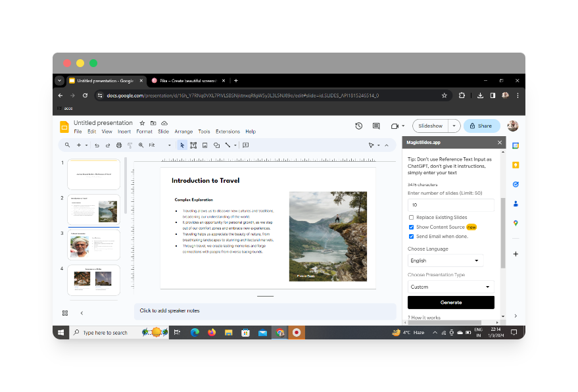Choose the Select cursor tool
The image size is (578, 392).
pos(182,145)
